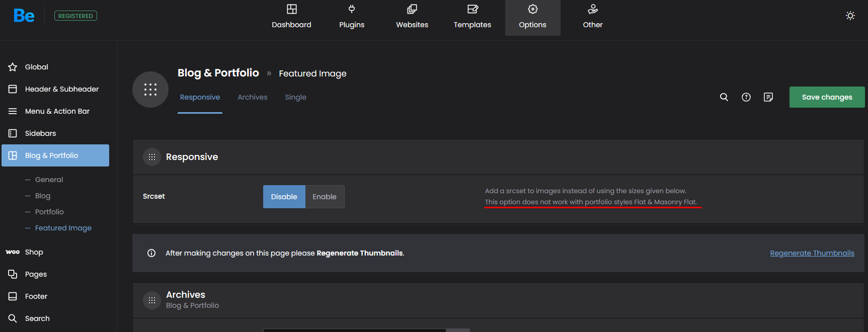The height and width of the screenshot is (332, 868).
Task: Switch to the Single tab
Action: pyautogui.click(x=295, y=97)
